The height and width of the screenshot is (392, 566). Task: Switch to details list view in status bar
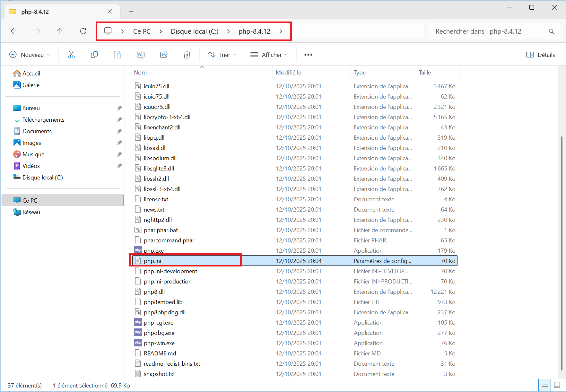(545, 385)
